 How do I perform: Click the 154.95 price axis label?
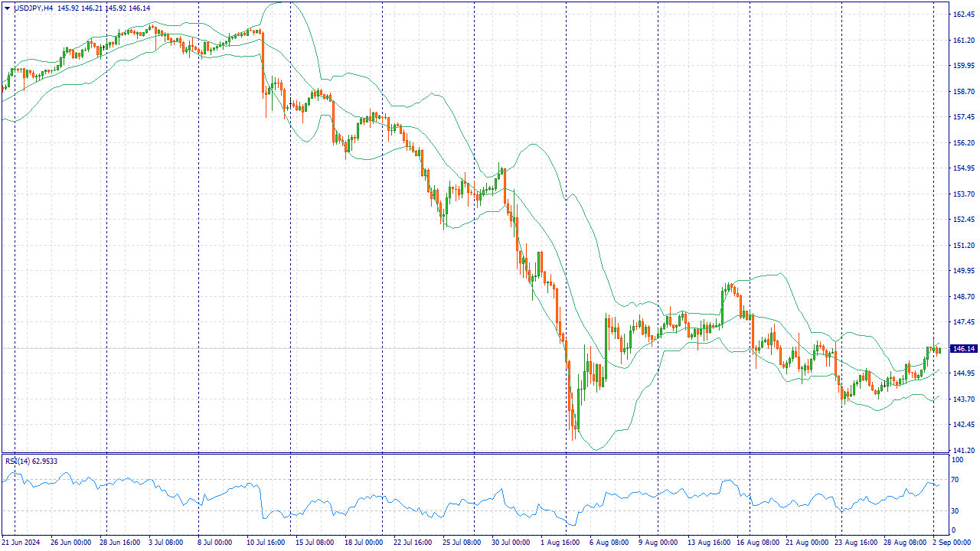[x=962, y=168]
